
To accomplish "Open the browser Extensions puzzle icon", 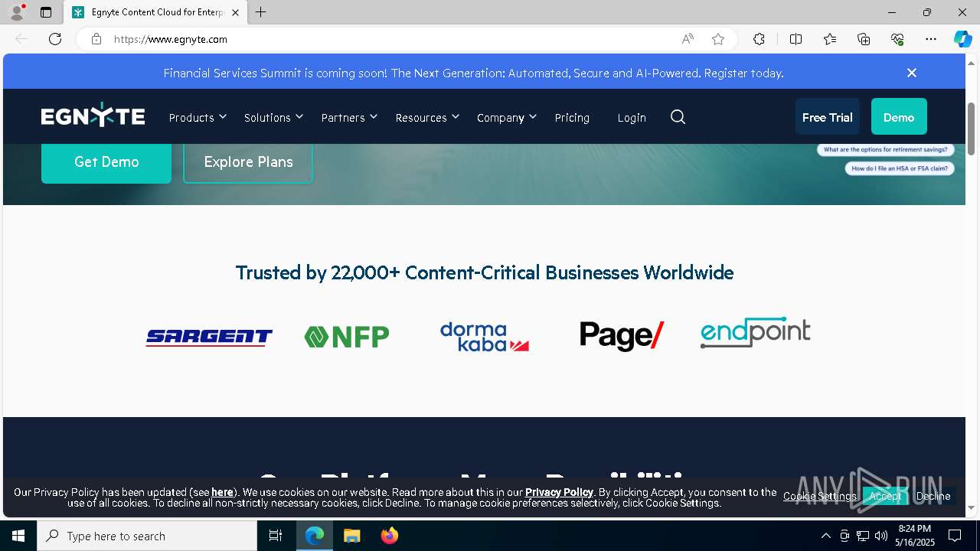I will pos(759,39).
